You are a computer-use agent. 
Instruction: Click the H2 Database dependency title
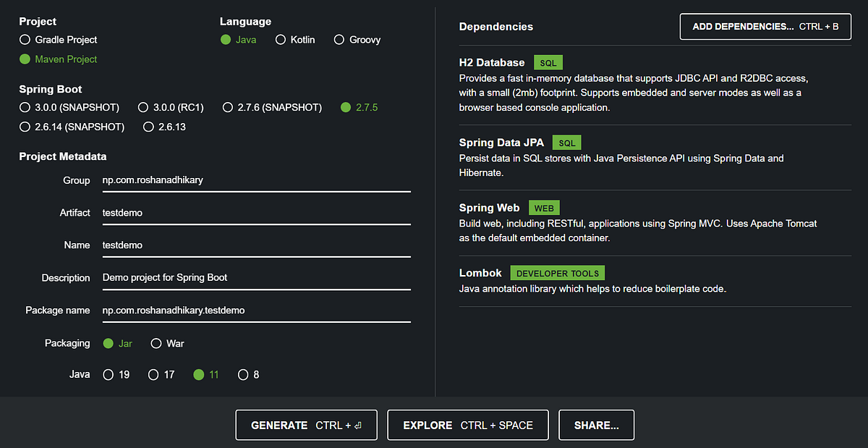point(492,63)
